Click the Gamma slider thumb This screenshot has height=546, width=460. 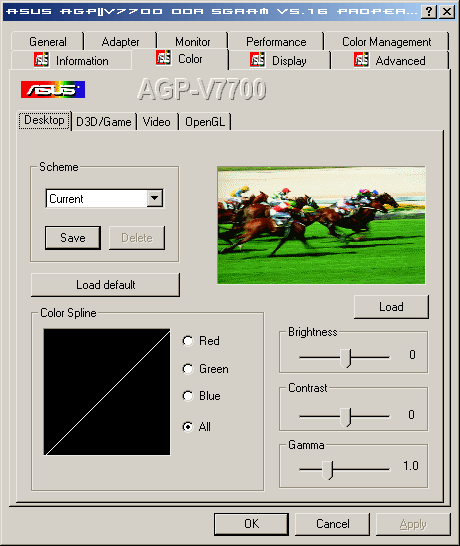pyautogui.click(x=328, y=470)
